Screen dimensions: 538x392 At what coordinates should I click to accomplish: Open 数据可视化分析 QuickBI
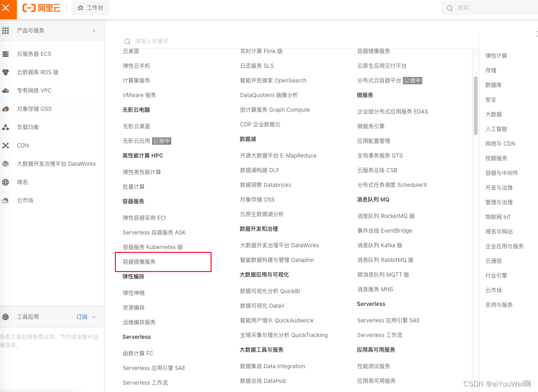(x=270, y=291)
